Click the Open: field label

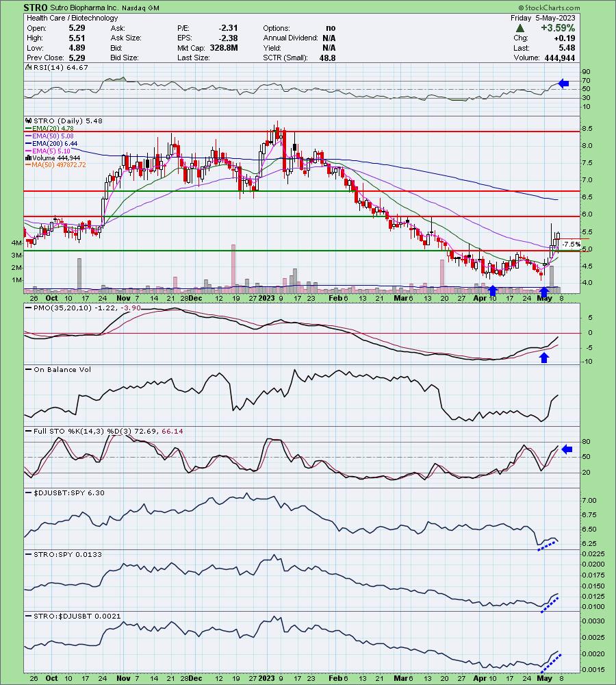click(x=37, y=28)
